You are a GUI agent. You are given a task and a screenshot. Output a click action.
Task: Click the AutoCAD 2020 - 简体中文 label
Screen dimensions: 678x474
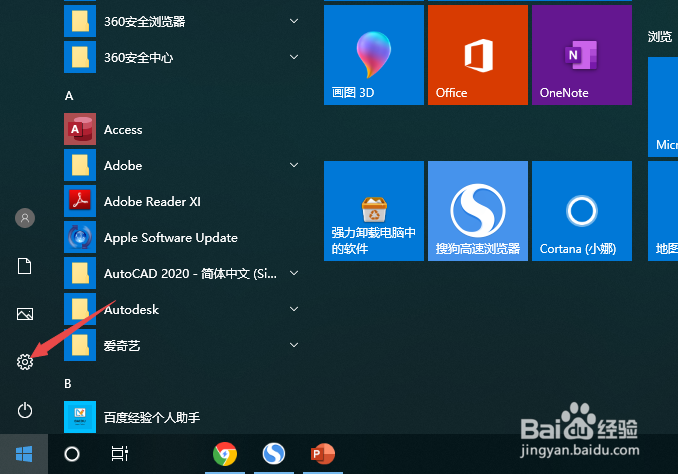click(x=190, y=274)
